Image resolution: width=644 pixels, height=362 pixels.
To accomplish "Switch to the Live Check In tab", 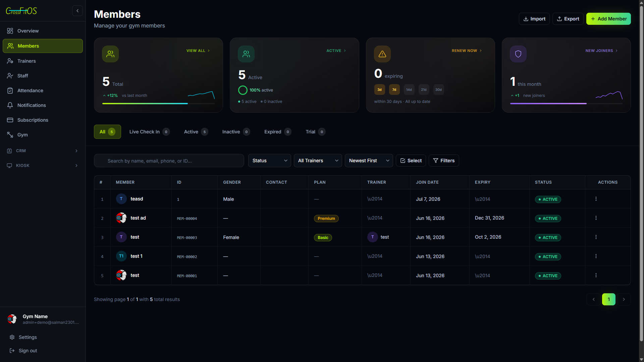I will [x=150, y=132].
